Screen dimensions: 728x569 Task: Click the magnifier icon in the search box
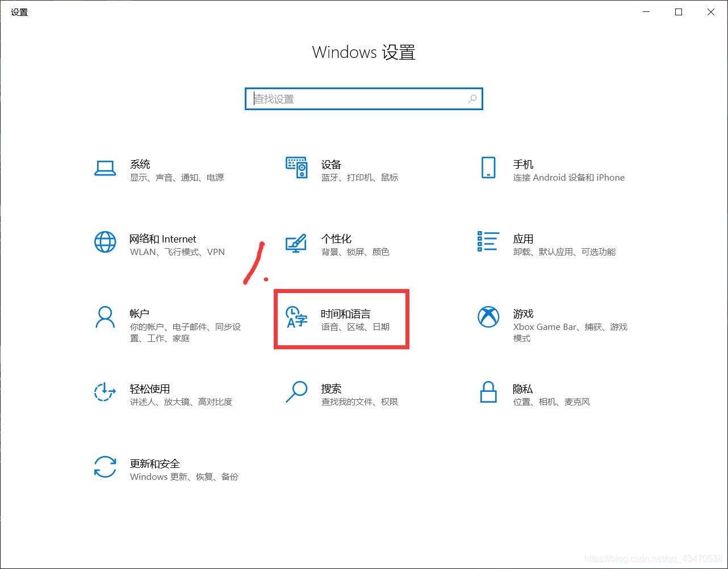(x=472, y=98)
